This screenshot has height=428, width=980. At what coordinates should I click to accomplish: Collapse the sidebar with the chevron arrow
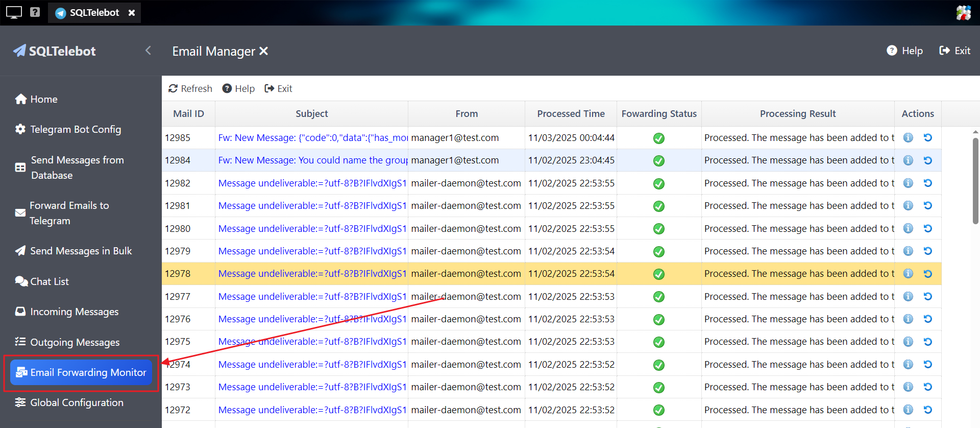click(148, 51)
